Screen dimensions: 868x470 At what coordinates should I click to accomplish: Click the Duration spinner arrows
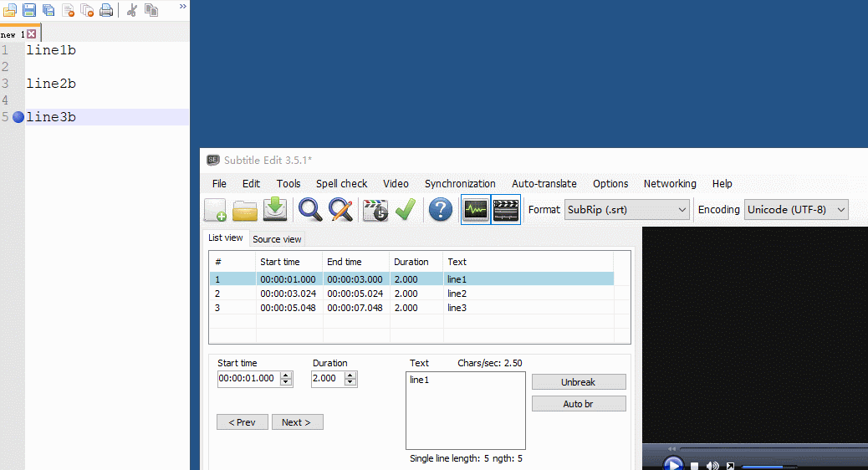pos(350,379)
